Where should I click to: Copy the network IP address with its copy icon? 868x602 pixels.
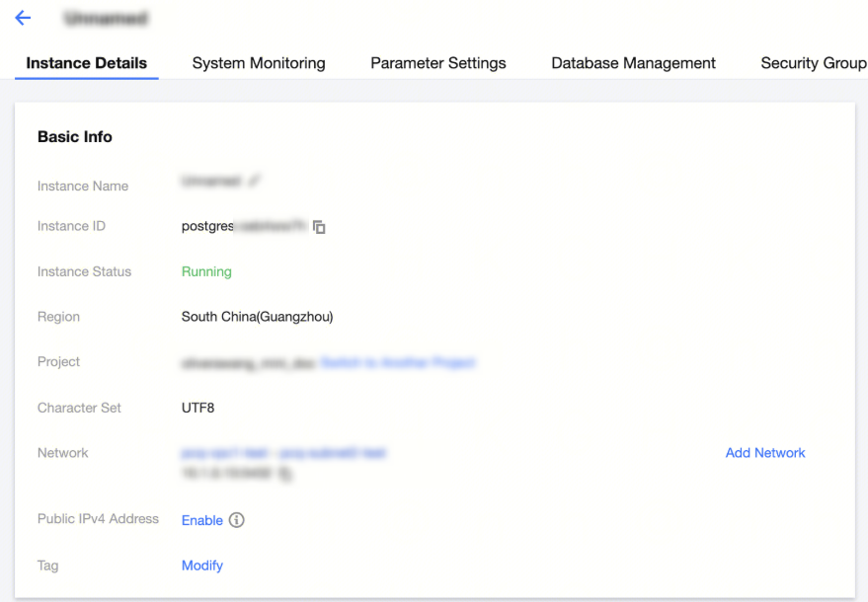(x=285, y=474)
